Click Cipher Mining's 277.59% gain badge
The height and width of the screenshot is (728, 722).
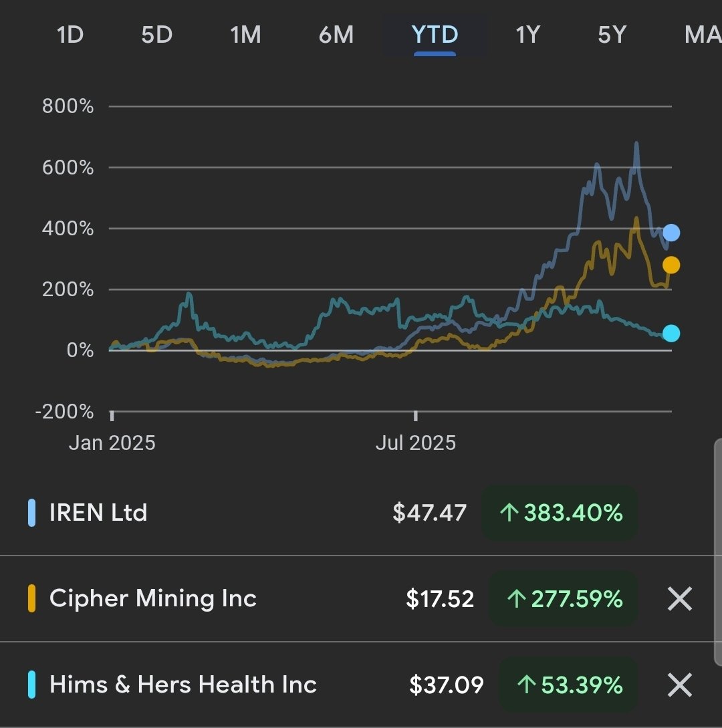coord(564,599)
